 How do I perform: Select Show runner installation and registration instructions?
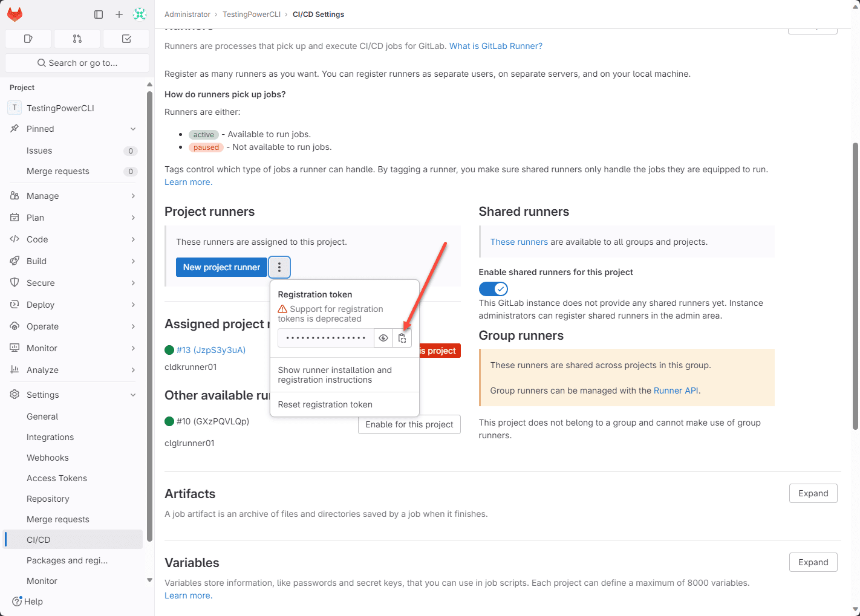335,375
